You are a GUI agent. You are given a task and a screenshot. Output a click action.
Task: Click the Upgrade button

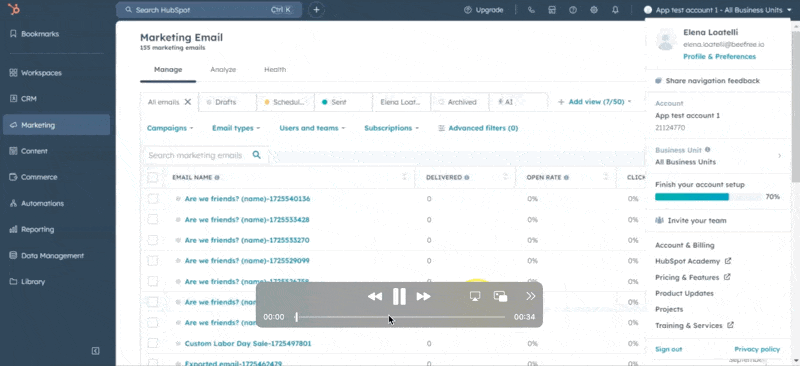coord(484,10)
